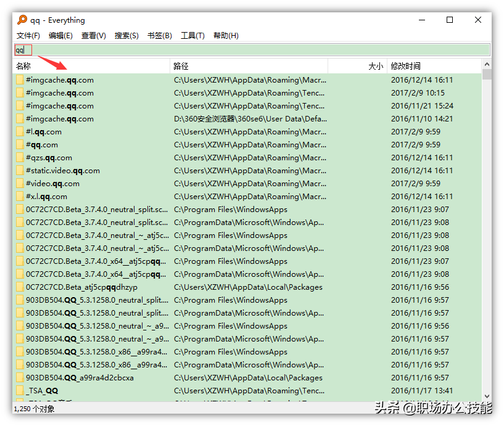Click the folder icon beside #qq.com

click(x=20, y=145)
